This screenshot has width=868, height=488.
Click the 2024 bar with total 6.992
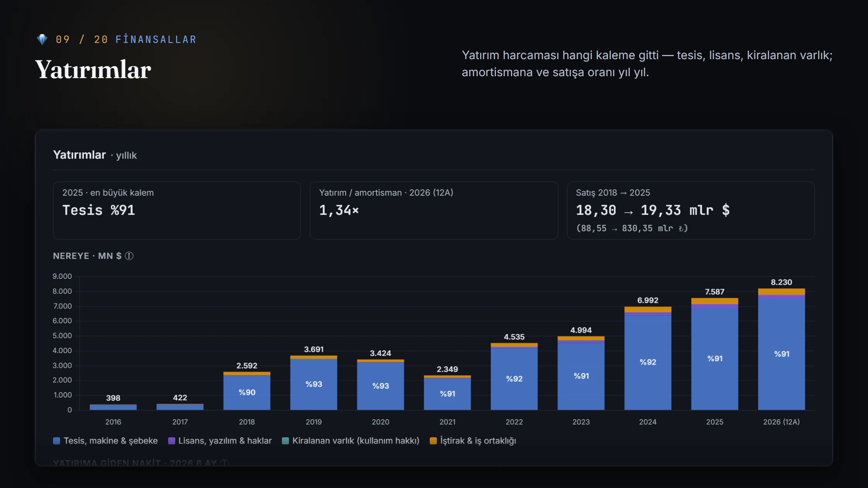pos(648,358)
